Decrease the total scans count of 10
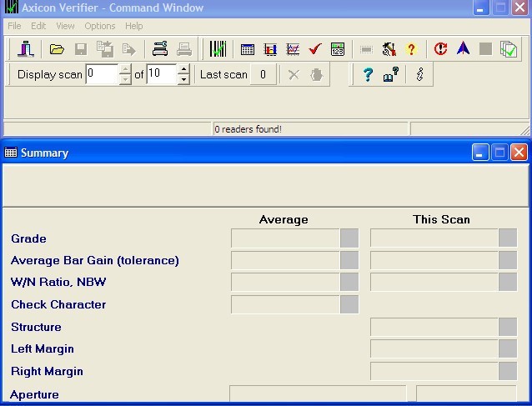Viewport: 532px width, 406px height. click(183, 80)
